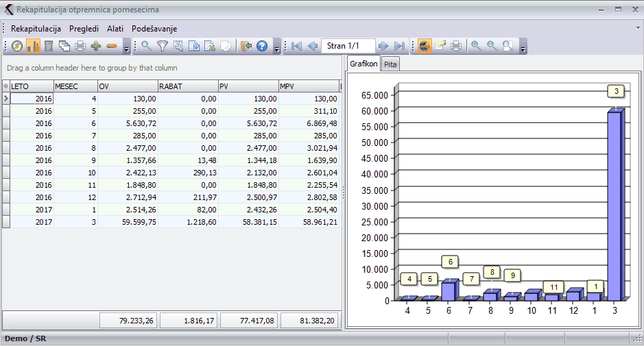Click the green plus add icon

click(x=96, y=46)
